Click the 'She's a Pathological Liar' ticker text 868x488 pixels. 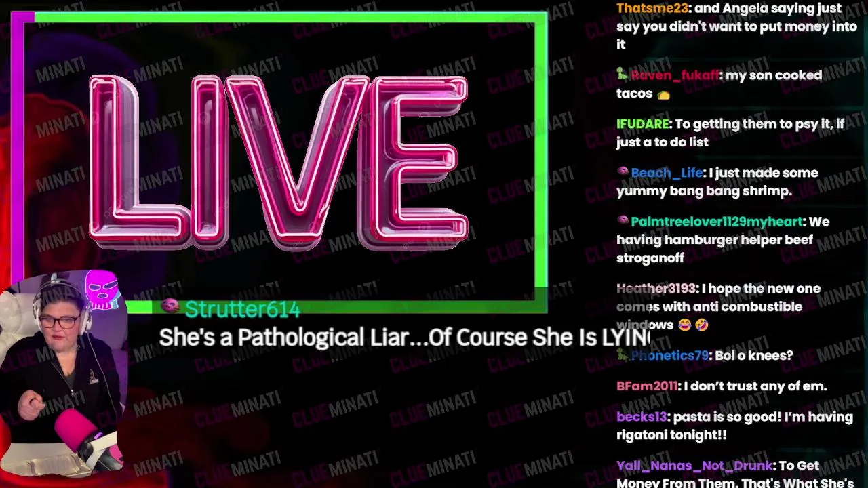405,338
